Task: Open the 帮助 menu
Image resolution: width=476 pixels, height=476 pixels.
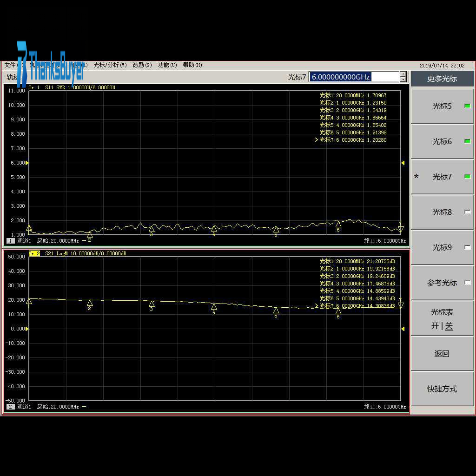Action: pyautogui.click(x=192, y=65)
